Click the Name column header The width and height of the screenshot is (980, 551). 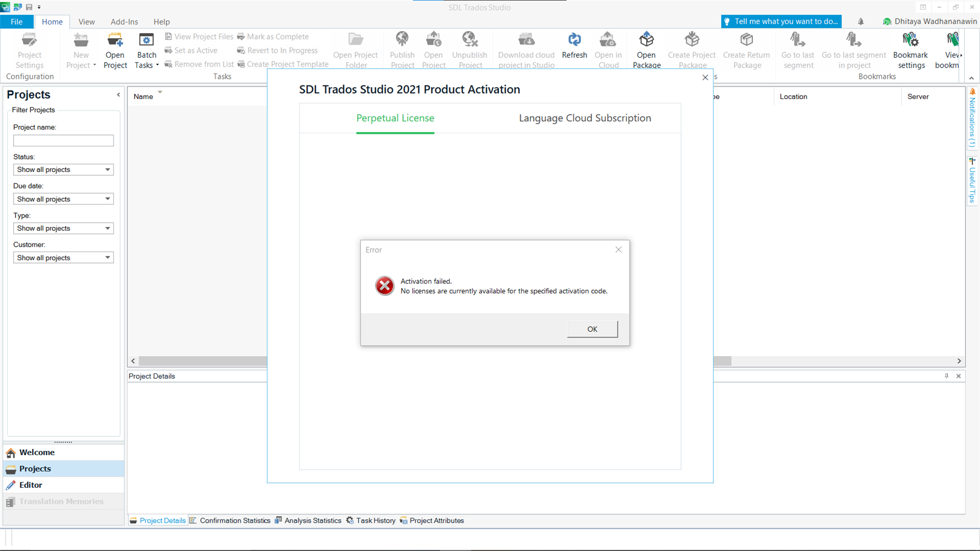click(143, 96)
